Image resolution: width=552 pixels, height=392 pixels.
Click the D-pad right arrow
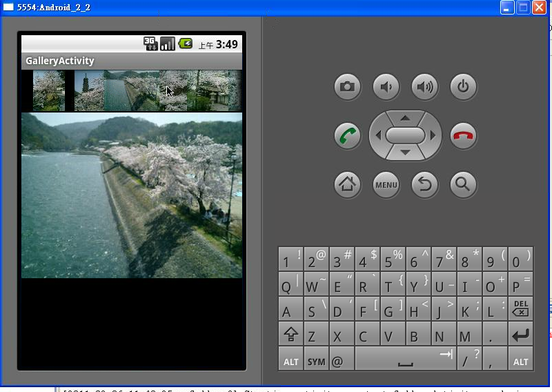(x=433, y=135)
